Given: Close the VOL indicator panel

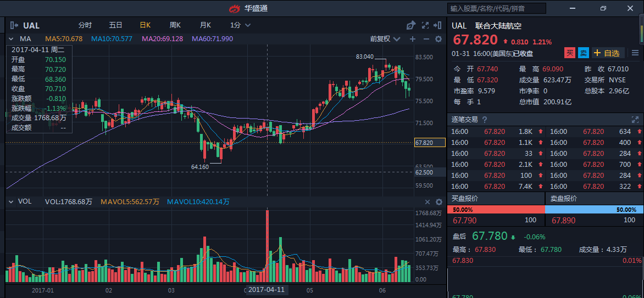Looking at the screenshot, I should [426, 202].
